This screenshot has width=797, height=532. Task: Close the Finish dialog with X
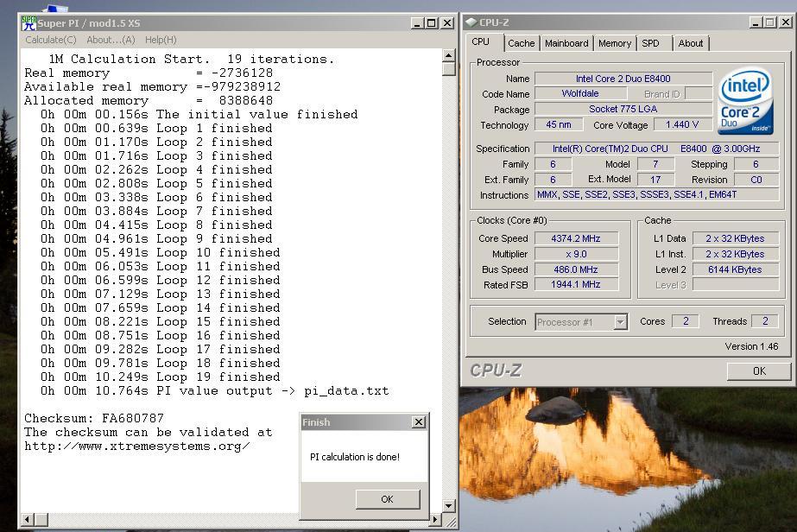pyautogui.click(x=418, y=422)
